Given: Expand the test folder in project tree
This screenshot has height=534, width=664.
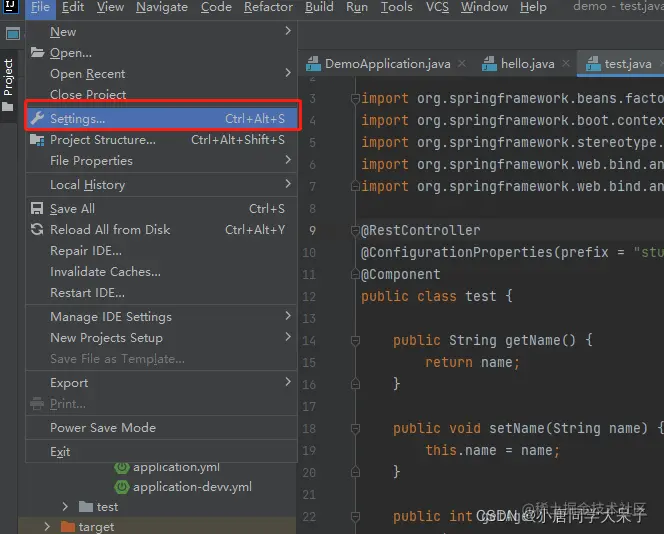Looking at the screenshot, I should 65,507.
